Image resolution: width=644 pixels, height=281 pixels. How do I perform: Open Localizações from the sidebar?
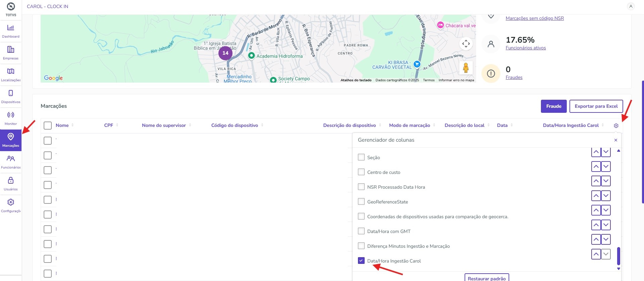pos(11,75)
